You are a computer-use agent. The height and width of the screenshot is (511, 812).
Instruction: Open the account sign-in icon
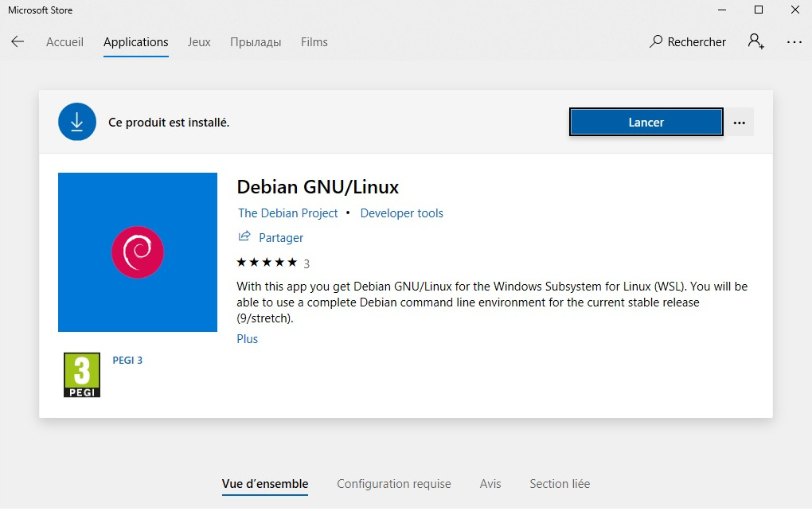point(756,41)
